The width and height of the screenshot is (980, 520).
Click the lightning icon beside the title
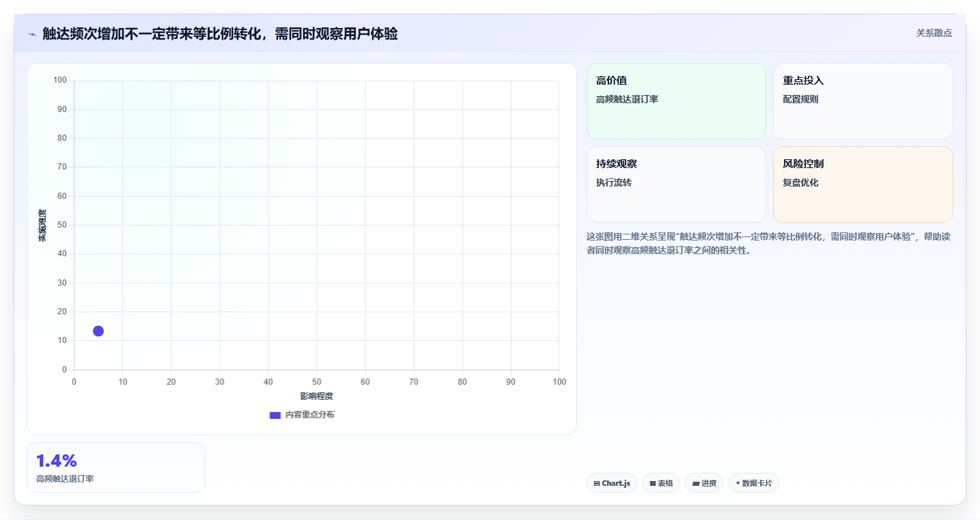[x=32, y=33]
